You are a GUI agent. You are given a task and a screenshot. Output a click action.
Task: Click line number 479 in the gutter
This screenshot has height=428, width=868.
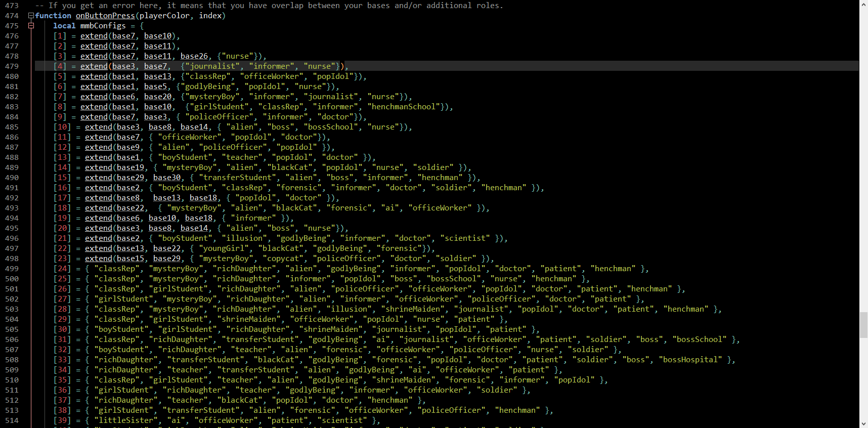click(x=12, y=66)
